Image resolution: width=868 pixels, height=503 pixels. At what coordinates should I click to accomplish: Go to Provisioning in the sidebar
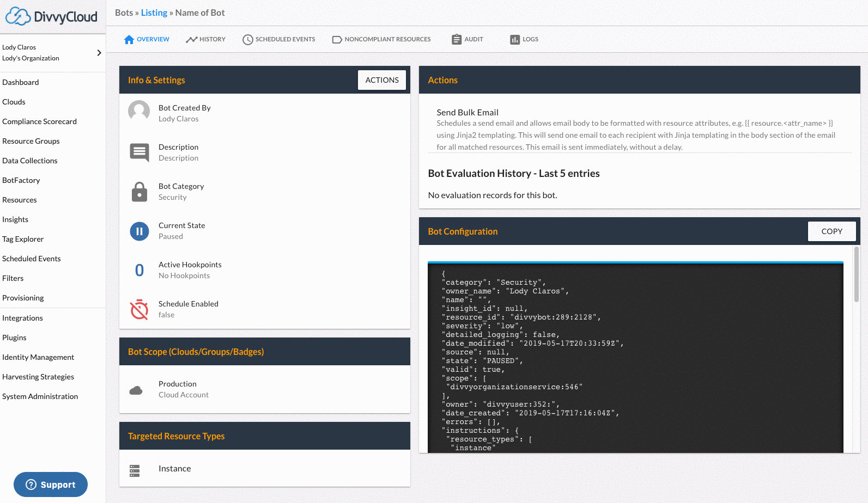[23, 298]
